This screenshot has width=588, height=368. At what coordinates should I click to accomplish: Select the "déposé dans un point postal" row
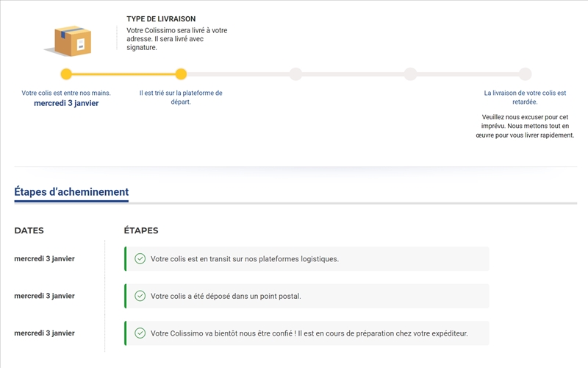[307, 296]
